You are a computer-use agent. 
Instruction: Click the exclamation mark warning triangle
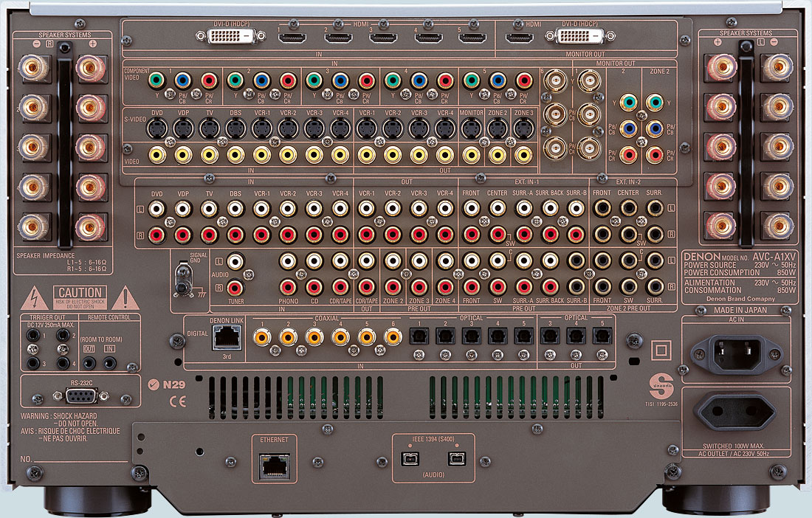(125, 298)
